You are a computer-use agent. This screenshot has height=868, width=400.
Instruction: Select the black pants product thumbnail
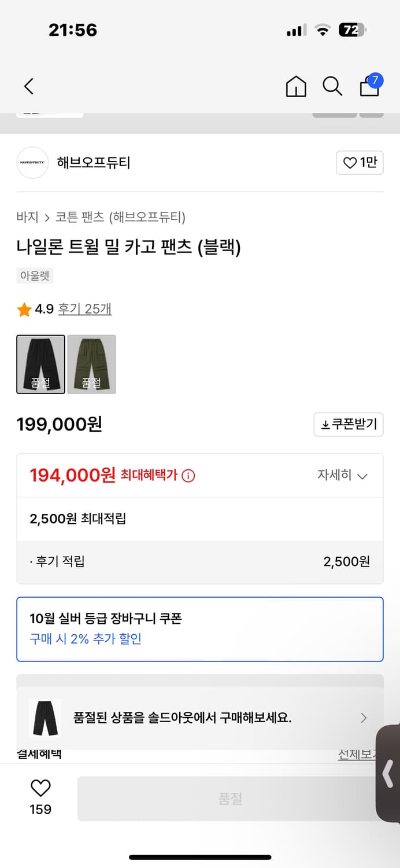(40, 365)
